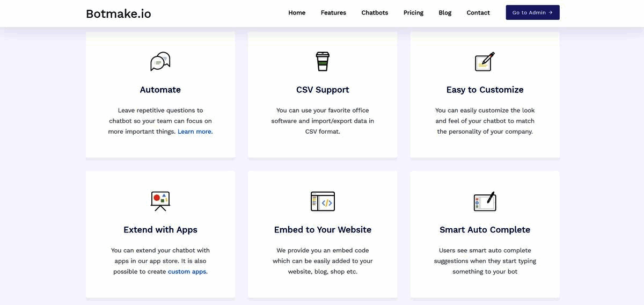The image size is (644, 305).
Task: Click the code window Embed icon
Action: point(323,201)
